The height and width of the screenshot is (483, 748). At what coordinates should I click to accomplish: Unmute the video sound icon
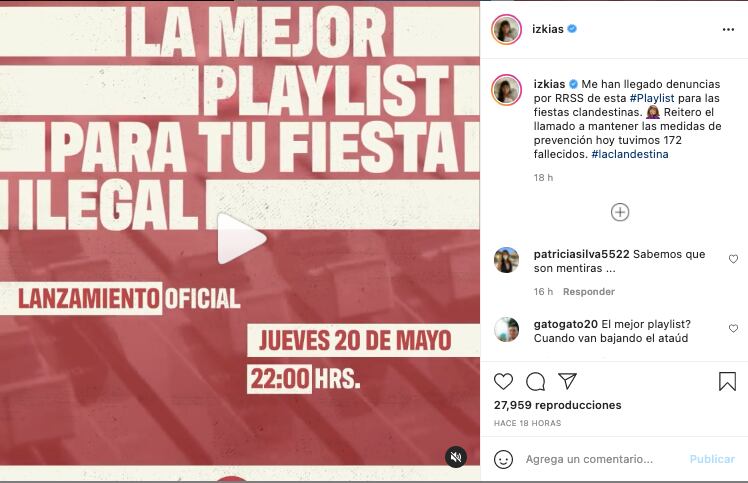[x=456, y=457]
